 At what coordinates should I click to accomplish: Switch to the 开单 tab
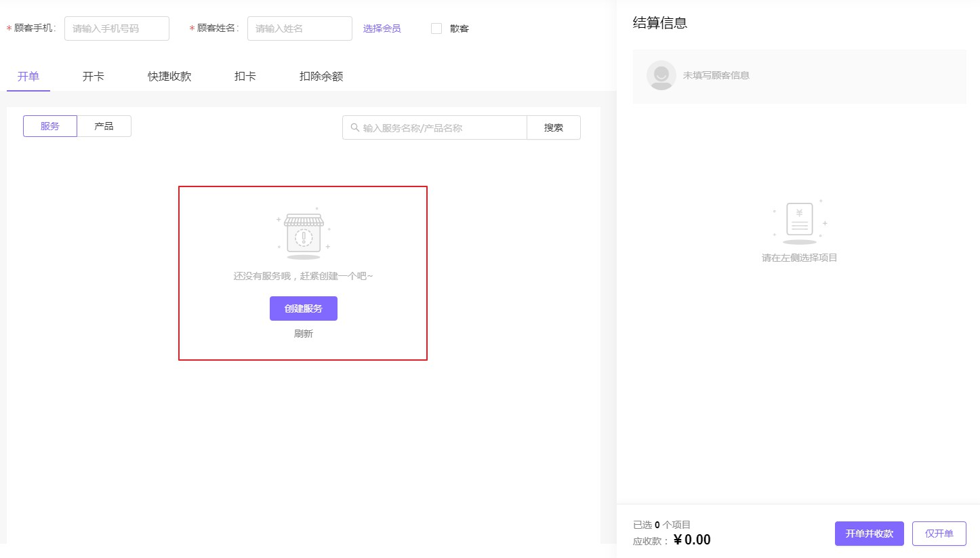(x=28, y=76)
